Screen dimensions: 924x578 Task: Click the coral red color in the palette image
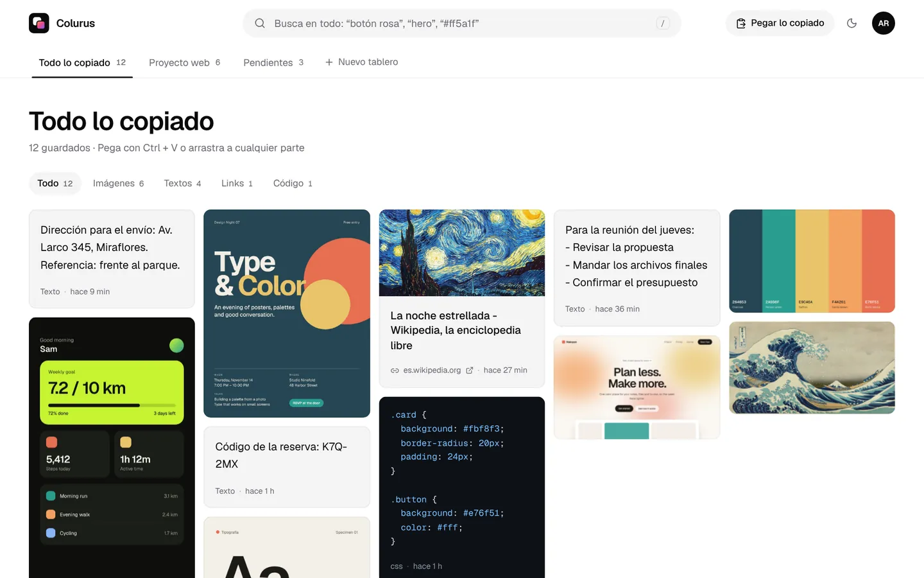(x=878, y=261)
